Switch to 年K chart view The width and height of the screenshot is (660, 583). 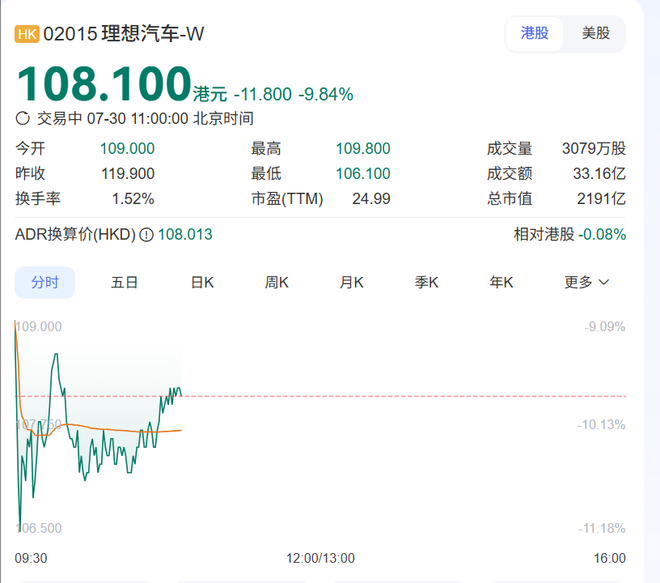pos(501,282)
